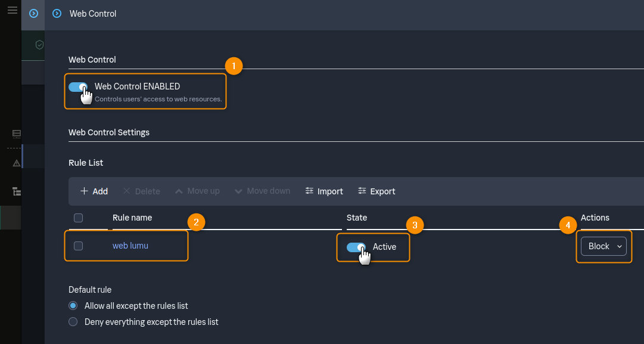Click the server list sidebar icon
The height and width of the screenshot is (344, 644).
click(x=17, y=134)
